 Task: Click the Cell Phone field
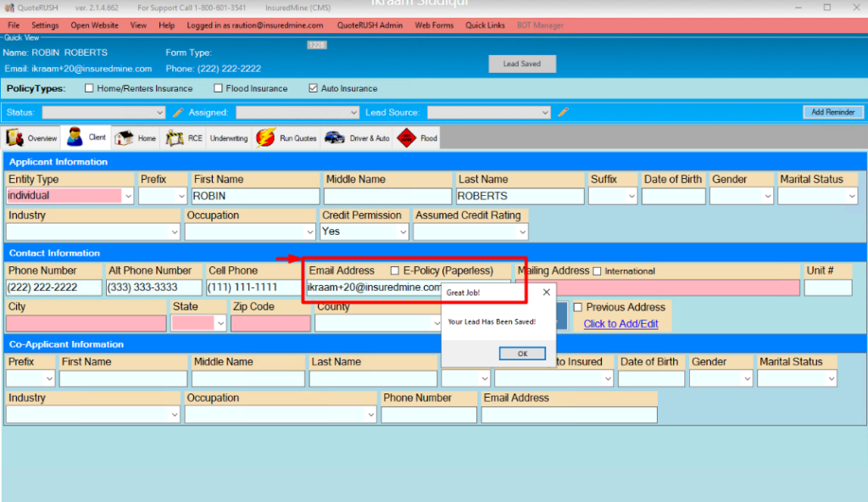[253, 287]
